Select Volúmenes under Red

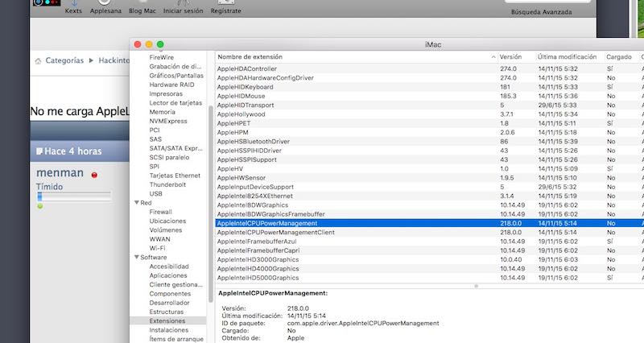tap(166, 230)
